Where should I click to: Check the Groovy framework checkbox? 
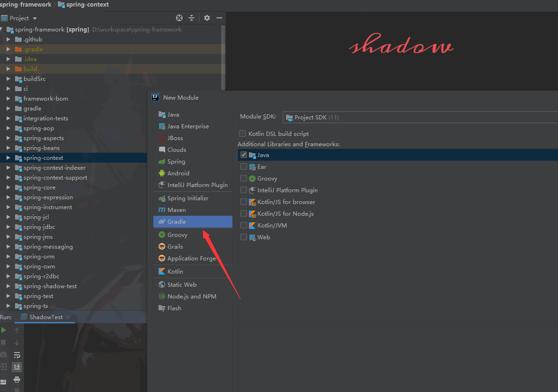tap(244, 178)
